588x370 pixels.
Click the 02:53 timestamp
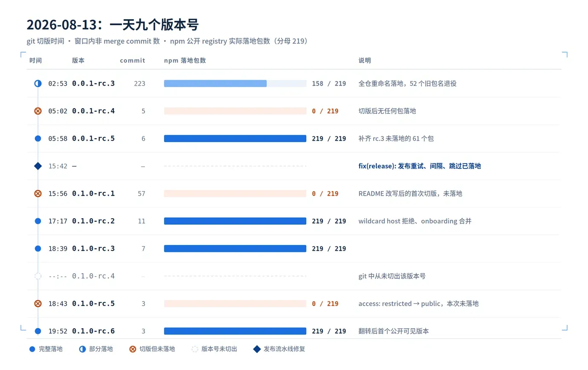click(x=58, y=84)
